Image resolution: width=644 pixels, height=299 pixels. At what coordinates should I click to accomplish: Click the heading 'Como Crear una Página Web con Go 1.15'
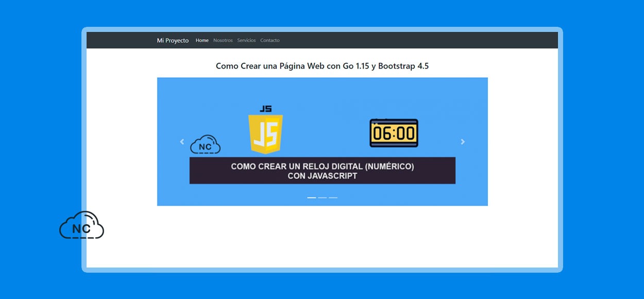coord(323,66)
